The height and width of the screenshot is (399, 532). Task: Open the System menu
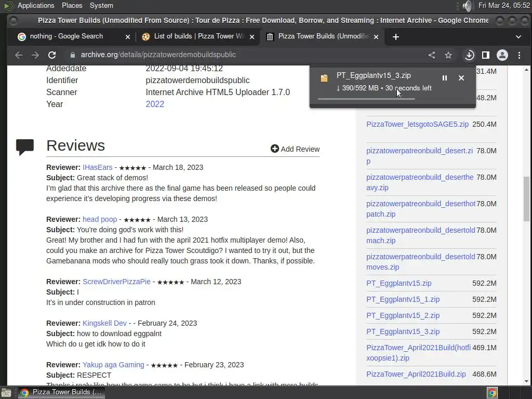pyautogui.click(x=101, y=5)
